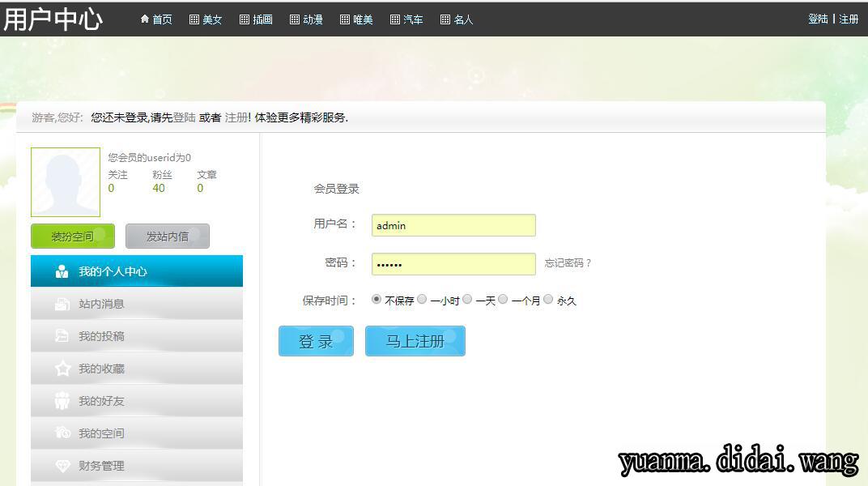Click the user avatar thumbnail

pyautogui.click(x=66, y=182)
